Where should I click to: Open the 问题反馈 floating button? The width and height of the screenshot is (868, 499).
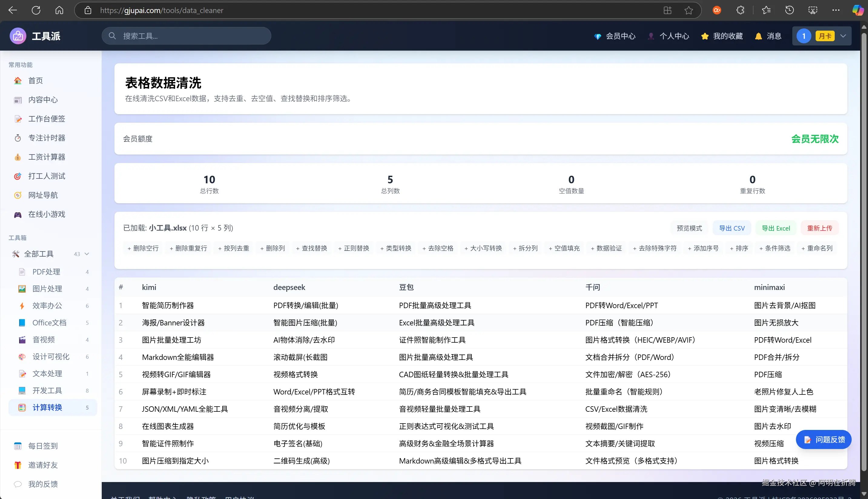(823, 439)
